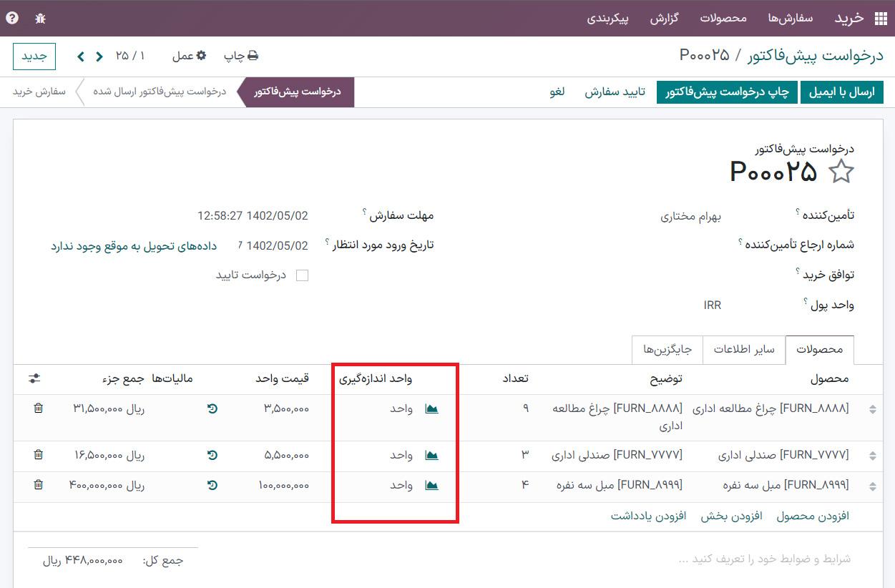Delete the office study lamp line
Viewport: 895px width, 588px height.
39,408
